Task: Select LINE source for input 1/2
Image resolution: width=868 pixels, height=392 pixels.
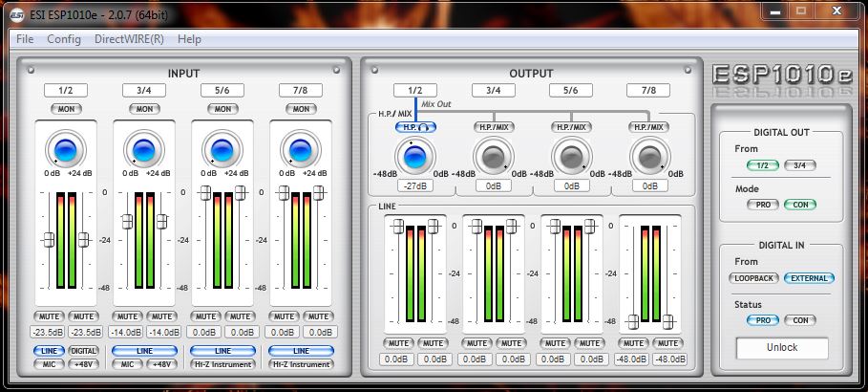Action: 50,351
